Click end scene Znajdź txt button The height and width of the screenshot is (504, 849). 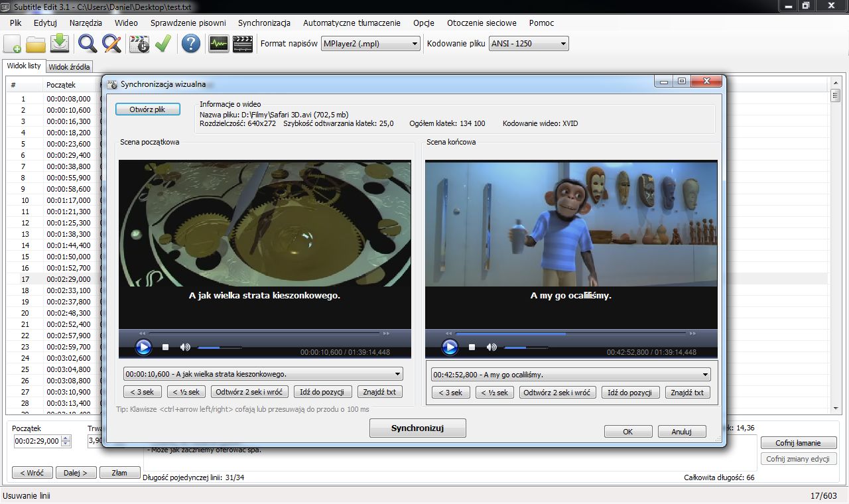pos(688,393)
